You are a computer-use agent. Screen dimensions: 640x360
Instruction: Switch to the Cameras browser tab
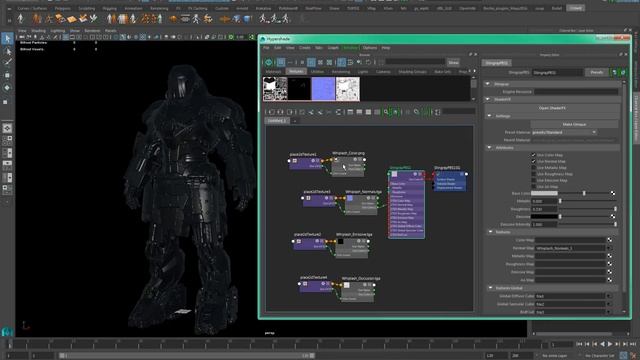click(x=383, y=71)
